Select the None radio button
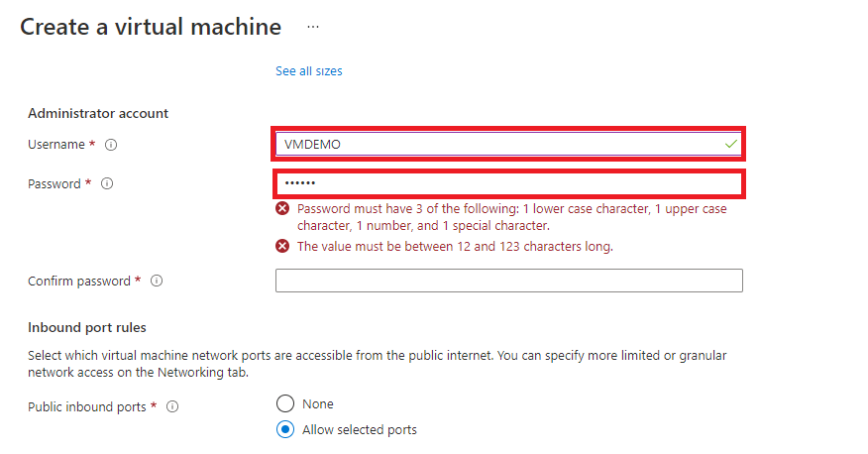 (x=285, y=403)
